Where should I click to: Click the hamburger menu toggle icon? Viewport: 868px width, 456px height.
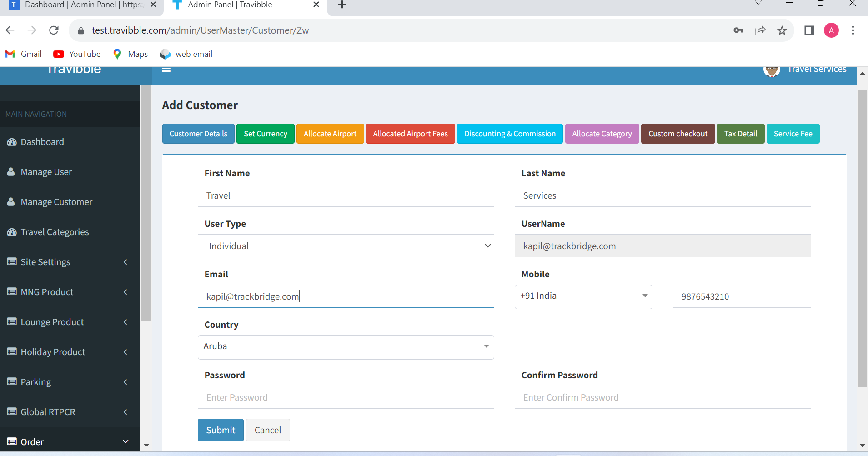(166, 70)
